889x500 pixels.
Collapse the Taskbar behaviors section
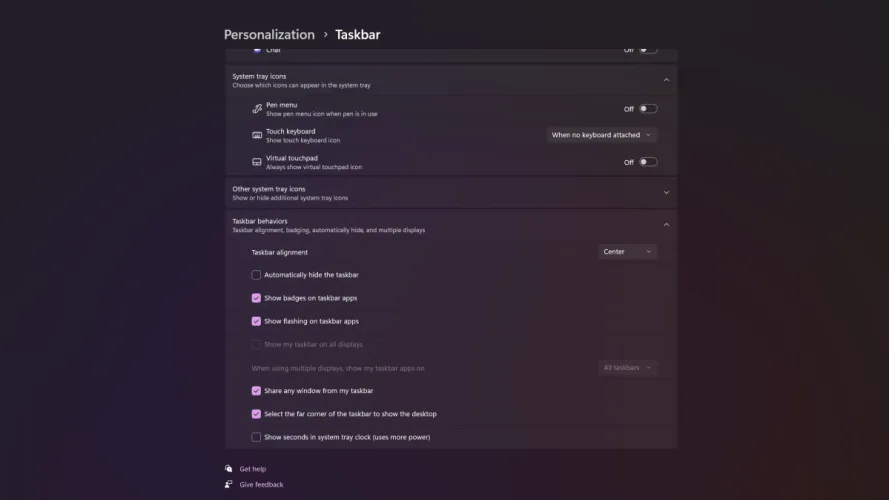click(666, 225)
